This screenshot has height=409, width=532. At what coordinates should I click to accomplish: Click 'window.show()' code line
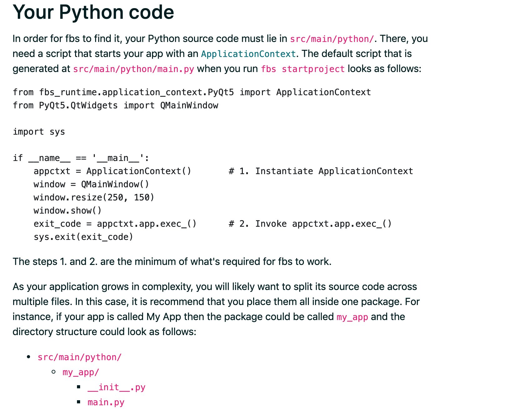[68, 210]
